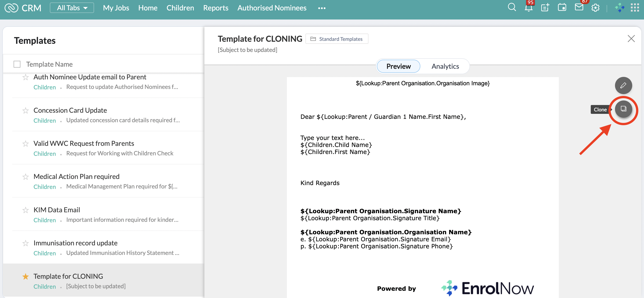Screen dimensions: 644x298
Task: Tick the Template Name select-all checkbox
Action: click(17, 64)
